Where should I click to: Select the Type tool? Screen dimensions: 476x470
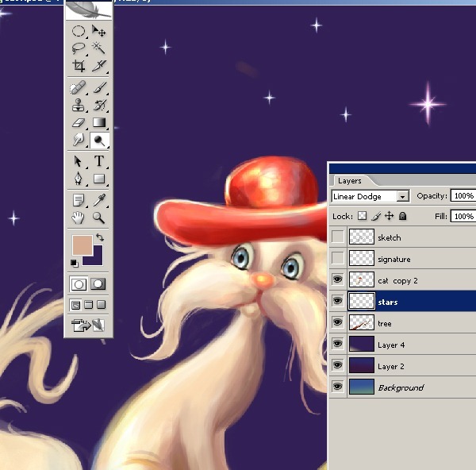point(98,161)
